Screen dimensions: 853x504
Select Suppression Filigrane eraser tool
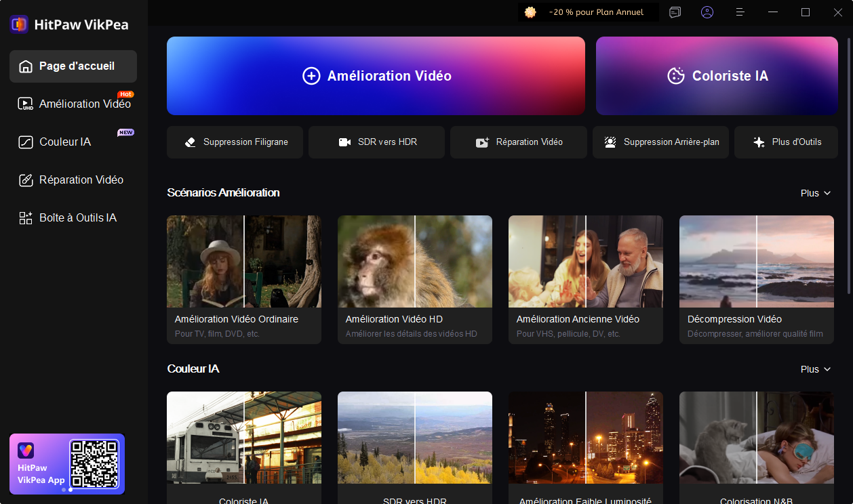(x=235, y=142)
